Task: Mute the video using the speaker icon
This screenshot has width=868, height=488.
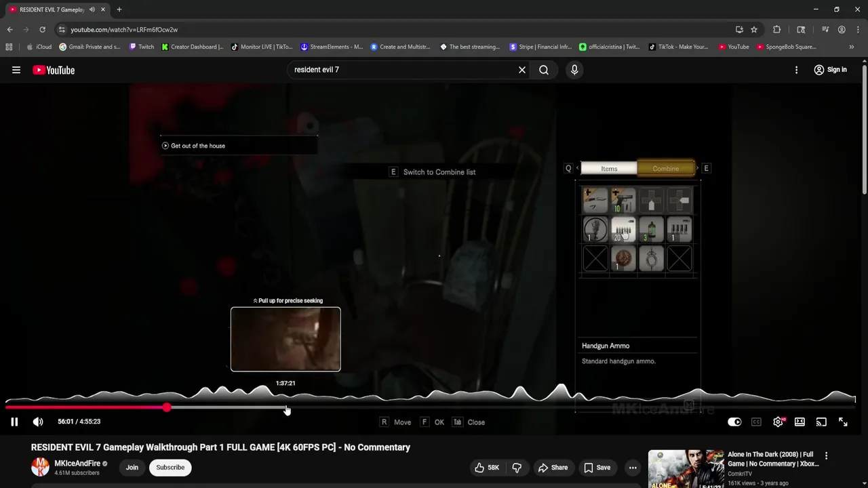Action: point(38,422)
